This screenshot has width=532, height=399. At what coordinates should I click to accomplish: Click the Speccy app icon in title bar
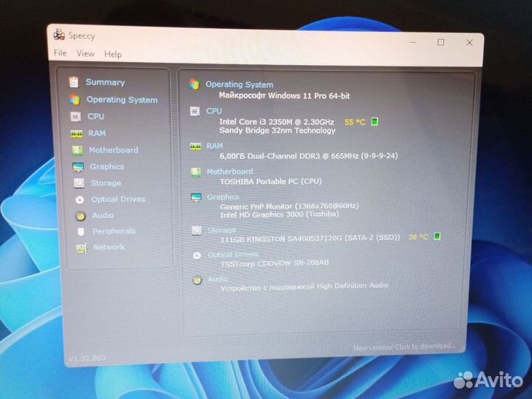pyautogui.click(x=59, y=34)
